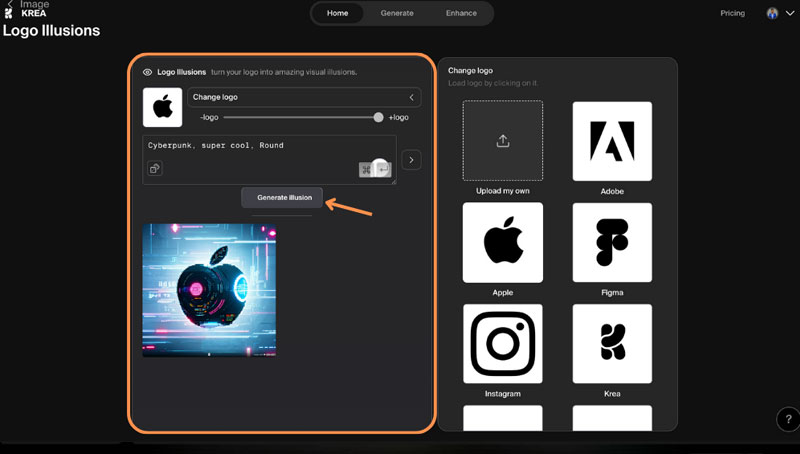Open the Generate tab
Screen dimensions: 800x454
(397, 13)
